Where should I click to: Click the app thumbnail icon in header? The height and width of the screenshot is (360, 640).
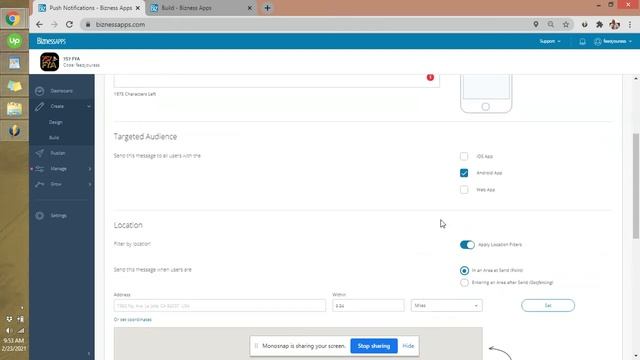49,62
